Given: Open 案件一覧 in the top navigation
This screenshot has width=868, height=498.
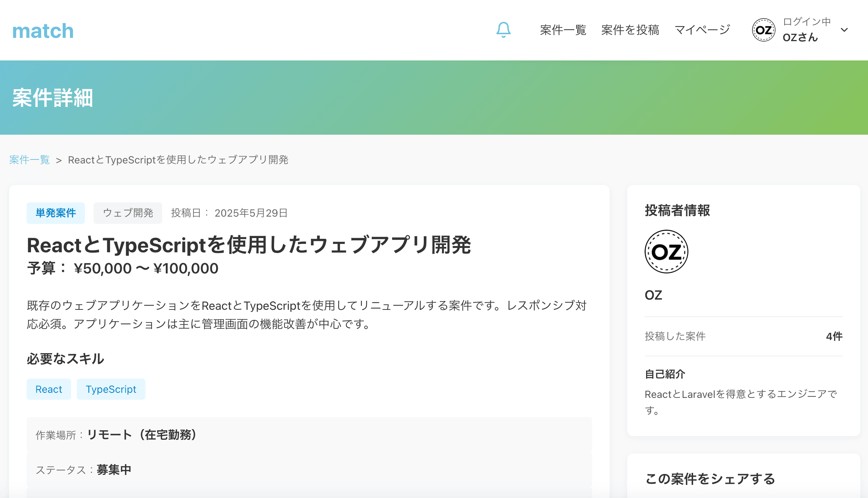Looking at the screenshot, I should (563, 30).
